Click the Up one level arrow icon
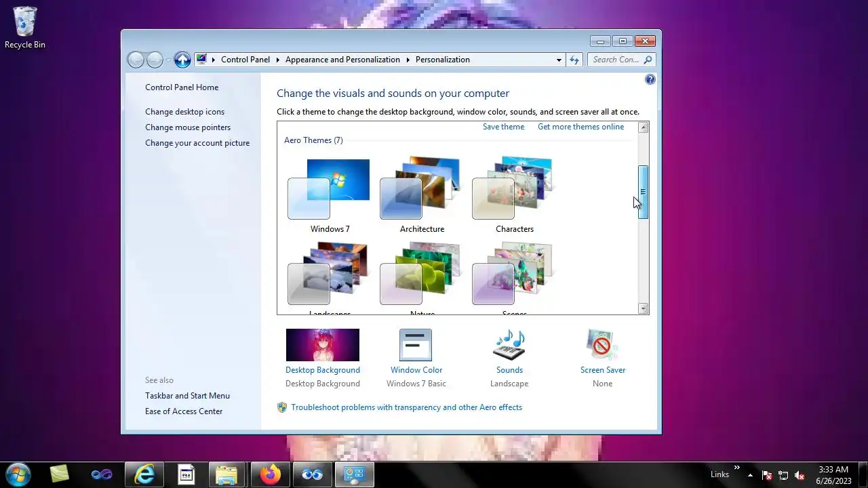This screenshot has height=488, width=868. click(182, 60)
